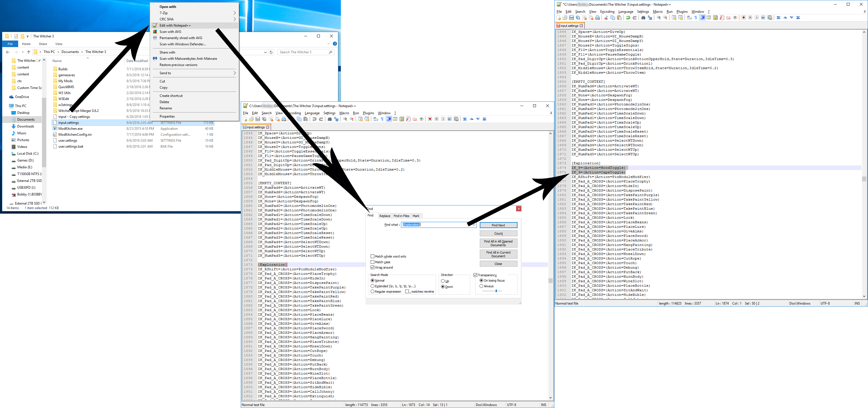Click Save All icon in unsaved Notepad++ window
The width and height of the screenshot is (868, 408).
(x=578, y=18)
